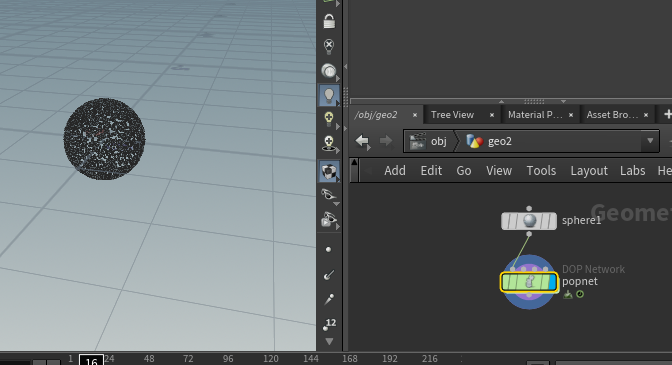Collapse the menu strip with black up-arrow
The width and height of the screenshot is (672, 365).
[x=354, y=163]
